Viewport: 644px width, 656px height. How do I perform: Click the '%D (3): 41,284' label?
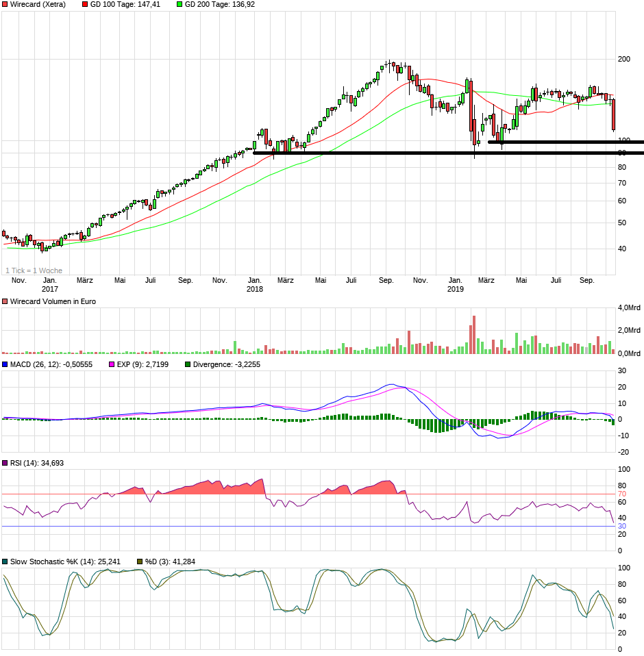(x=170, y=562)
